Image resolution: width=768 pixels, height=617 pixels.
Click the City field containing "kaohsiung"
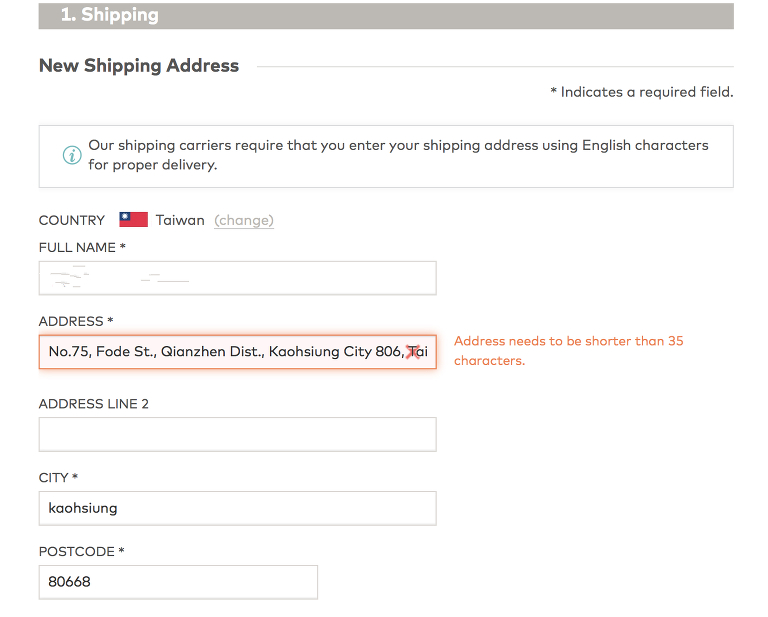(237, 508)
